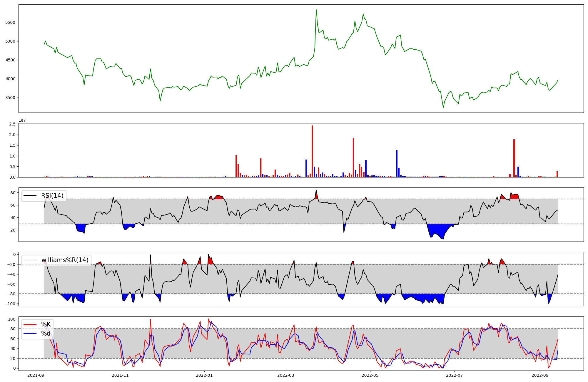Select the 2022-03 date tick label
This screenshot has width=588, height=382.
285,375
